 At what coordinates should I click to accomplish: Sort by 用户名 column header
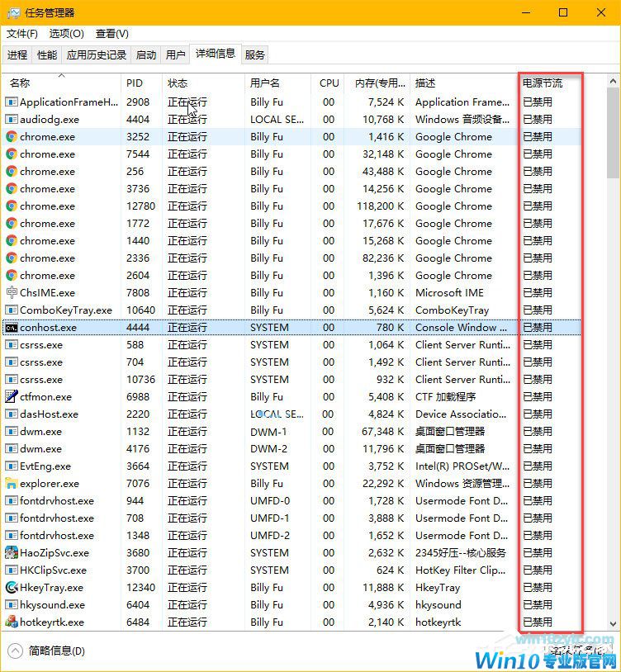coord(277,83)
